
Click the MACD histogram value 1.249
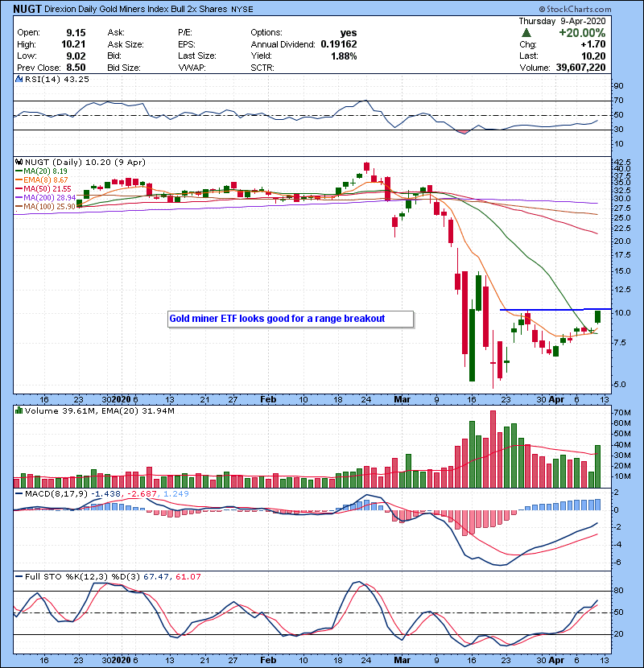click(176, 494)
